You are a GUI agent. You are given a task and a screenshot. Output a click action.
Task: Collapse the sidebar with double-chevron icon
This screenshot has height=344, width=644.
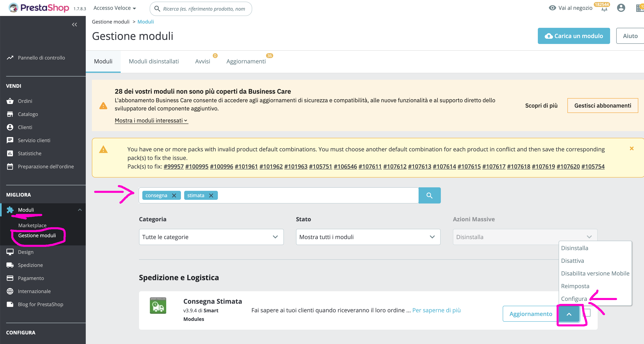(74, 25)
